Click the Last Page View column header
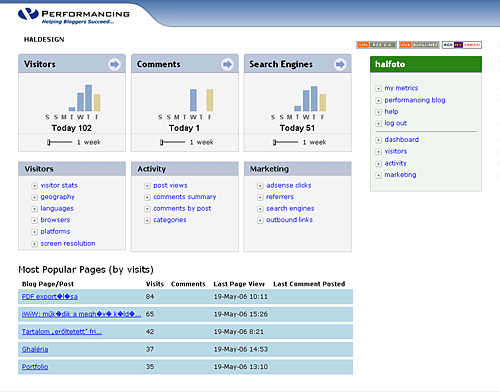Screen dimensions: 500x392 tap(239, 284)
